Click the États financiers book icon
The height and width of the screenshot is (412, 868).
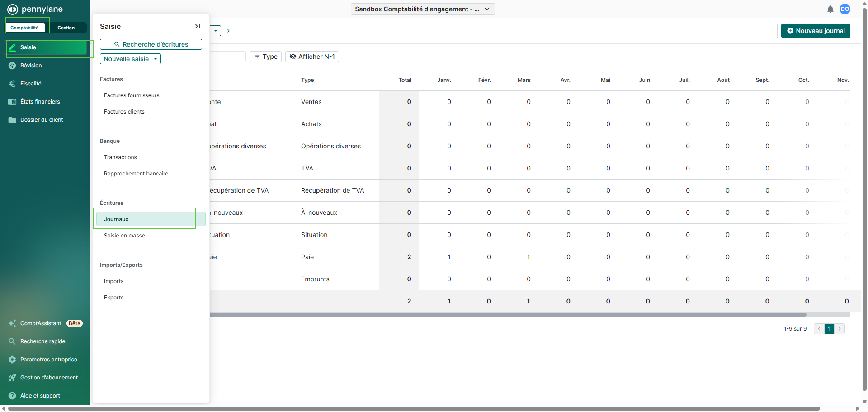pos(13,102)
